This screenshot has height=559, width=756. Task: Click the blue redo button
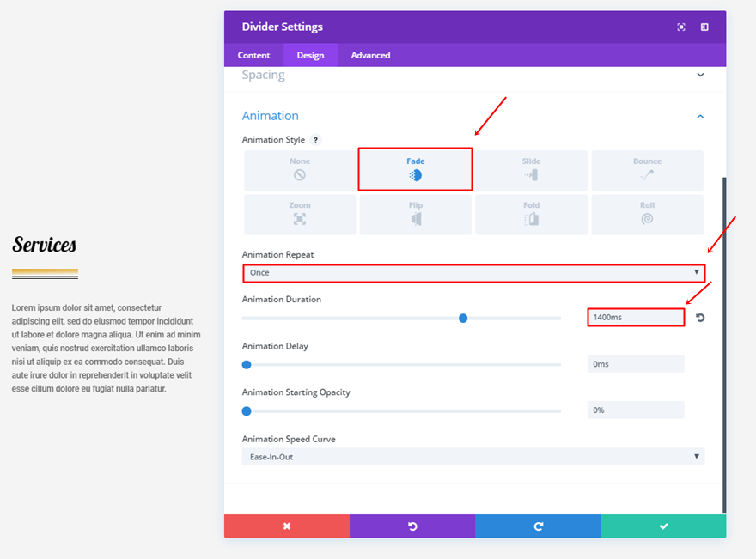538,526
